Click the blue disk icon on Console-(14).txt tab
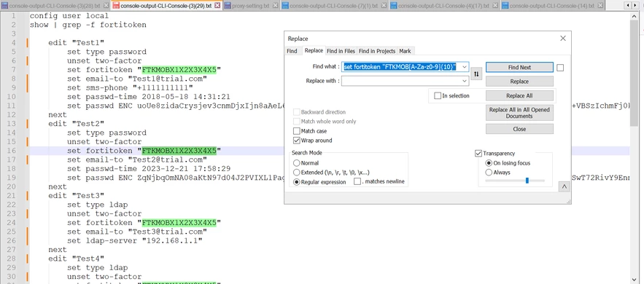 pos(505,6)
